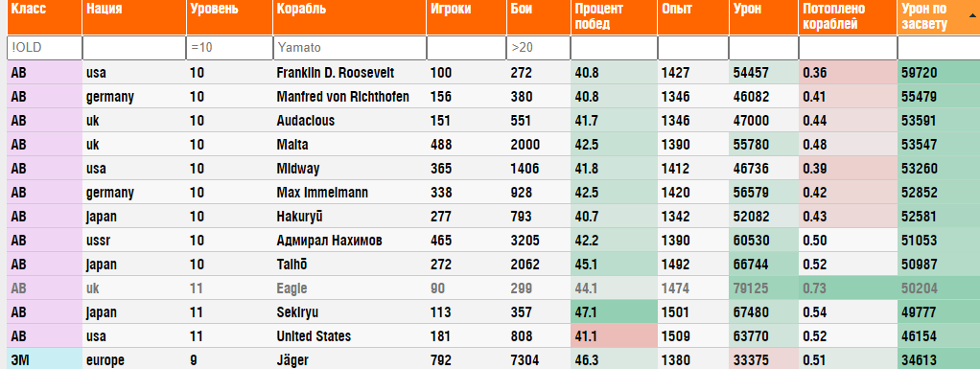Focus the Уровень filter field showing =10
Screen dimensions: 980x369
click(x=229, y=48)
